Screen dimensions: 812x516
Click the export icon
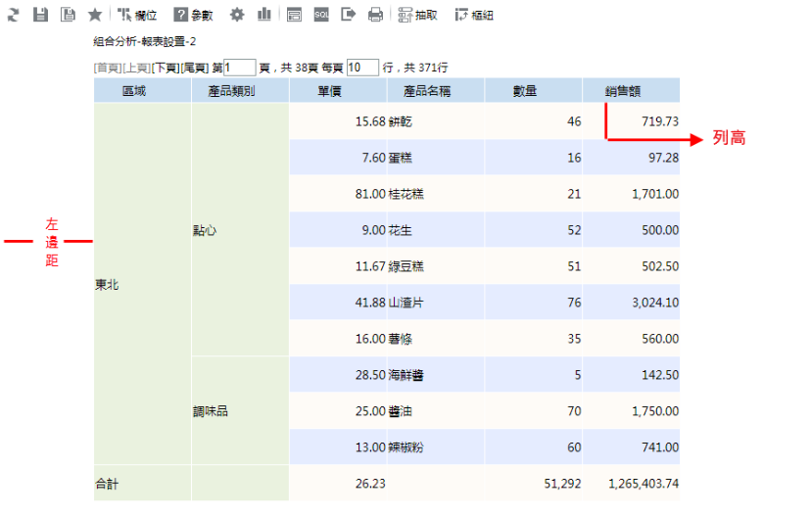tap(348, 15)
